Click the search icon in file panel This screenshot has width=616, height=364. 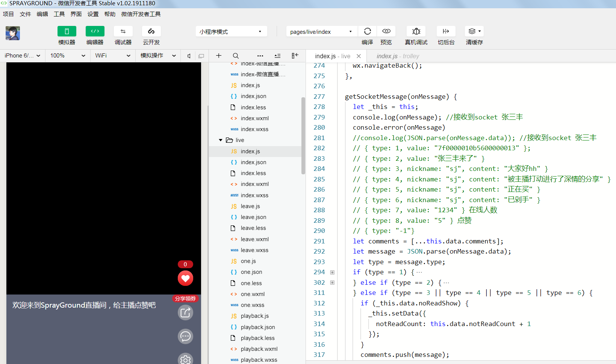tap(236, 56)
